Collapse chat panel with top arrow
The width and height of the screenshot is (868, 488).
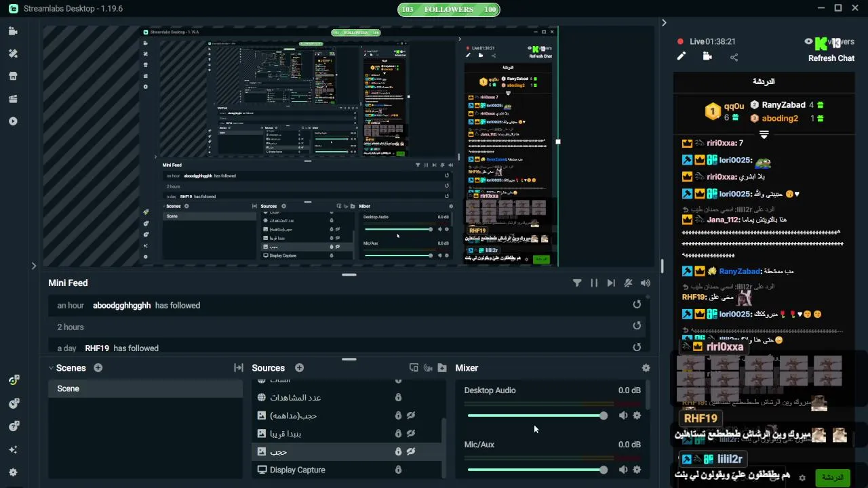pyautogui.click(x=664, y=23)
